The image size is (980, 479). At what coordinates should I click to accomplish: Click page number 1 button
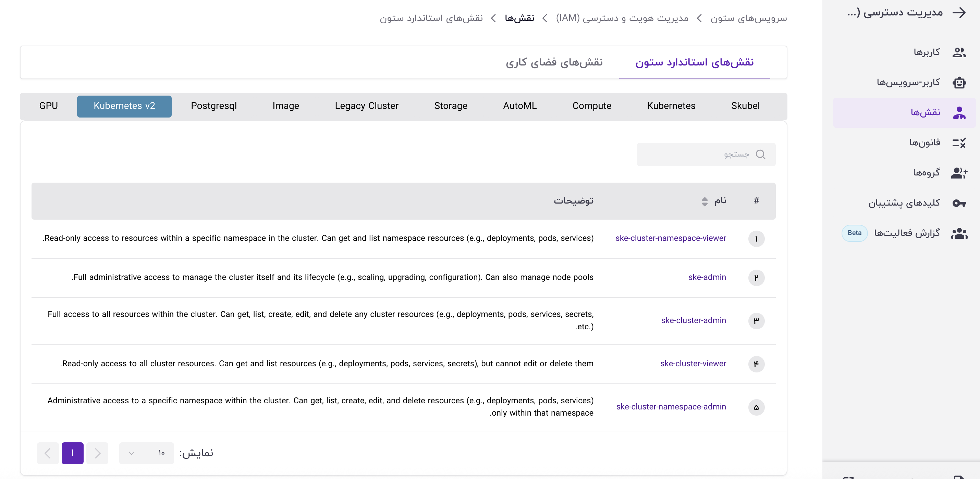pyautogui.click(x=72, y=453)
